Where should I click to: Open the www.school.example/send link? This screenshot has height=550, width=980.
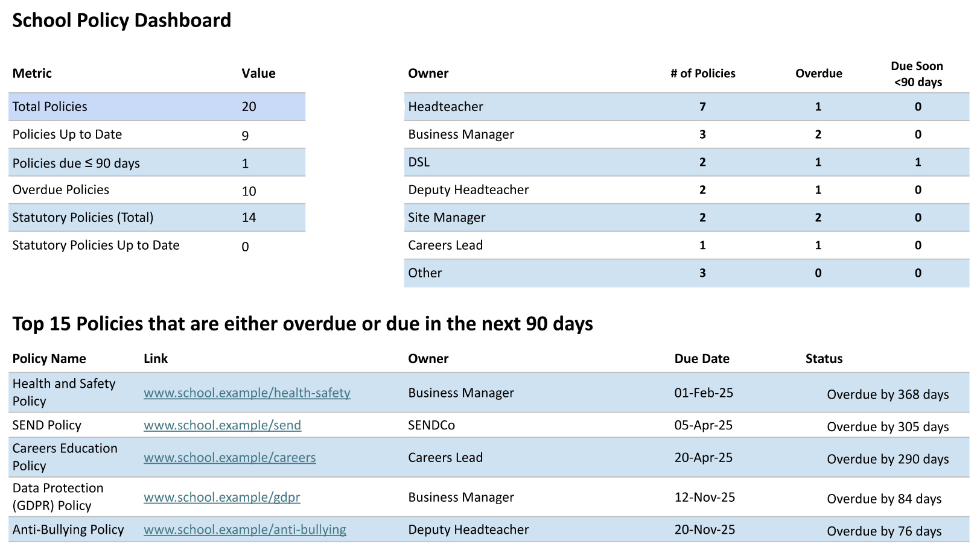(222, 425)
